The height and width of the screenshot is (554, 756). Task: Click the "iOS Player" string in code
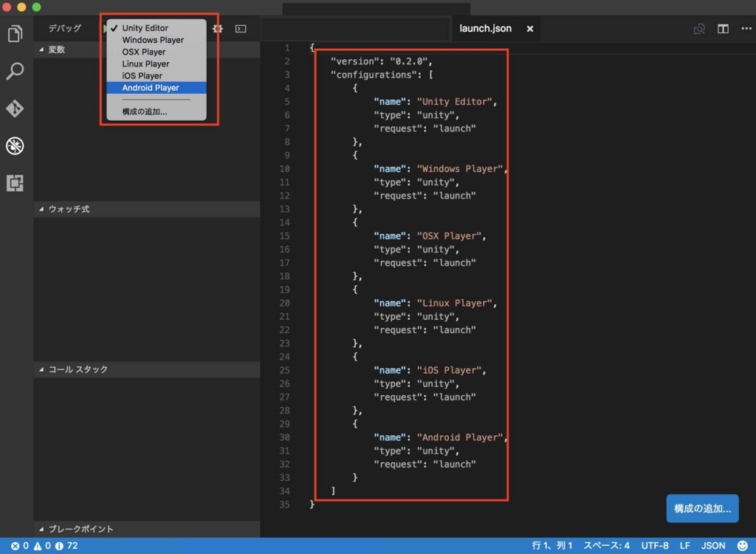point(449,370)
